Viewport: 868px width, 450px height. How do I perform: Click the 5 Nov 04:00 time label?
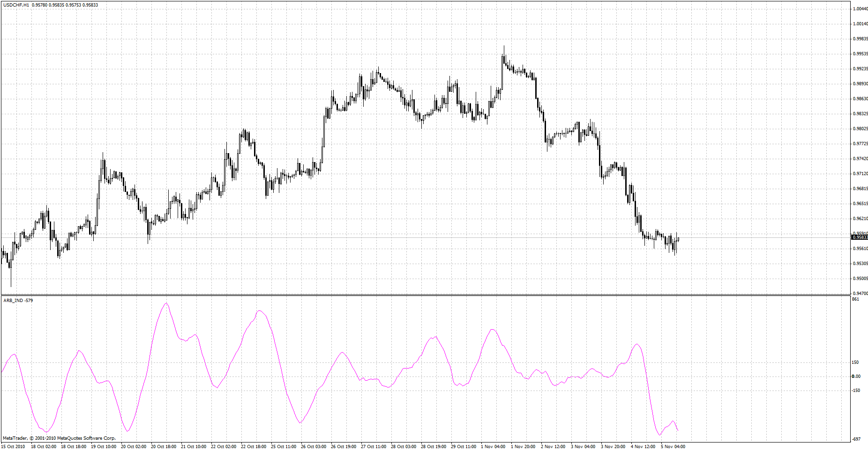pyautogui.click(x=673, y=447)
